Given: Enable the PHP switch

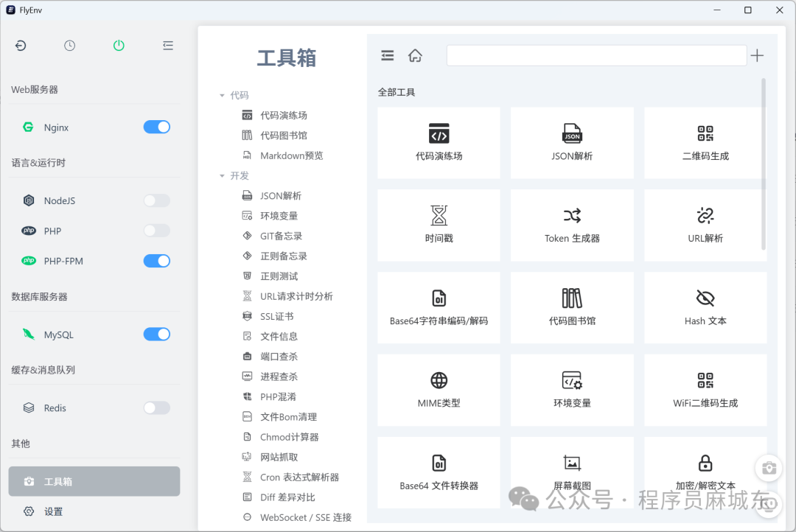Looking at the screenshot, I should [x=156, y=231].
